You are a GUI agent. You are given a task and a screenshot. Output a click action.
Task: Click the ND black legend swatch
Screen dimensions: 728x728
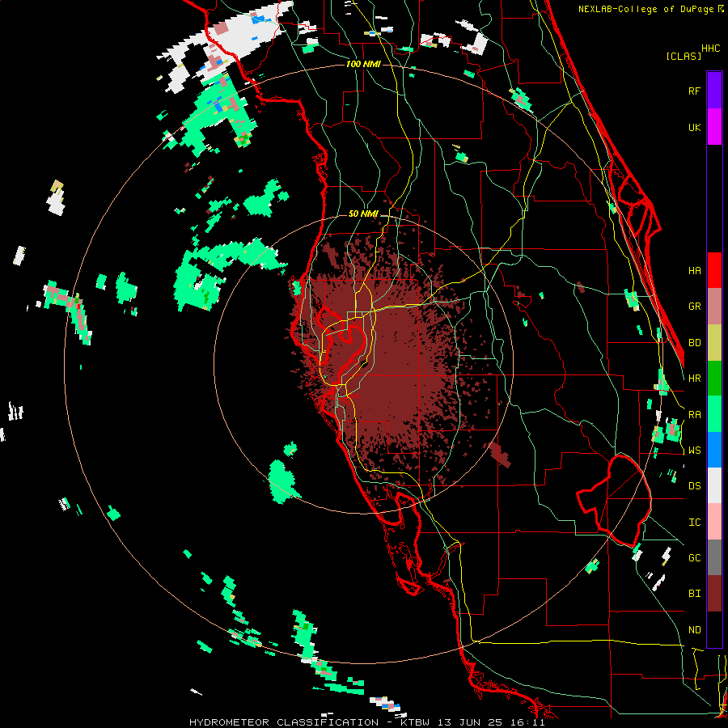(714, 629)
